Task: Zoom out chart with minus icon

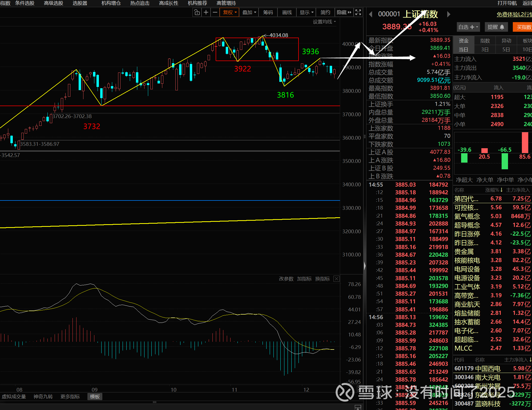Action: (215, 13)
